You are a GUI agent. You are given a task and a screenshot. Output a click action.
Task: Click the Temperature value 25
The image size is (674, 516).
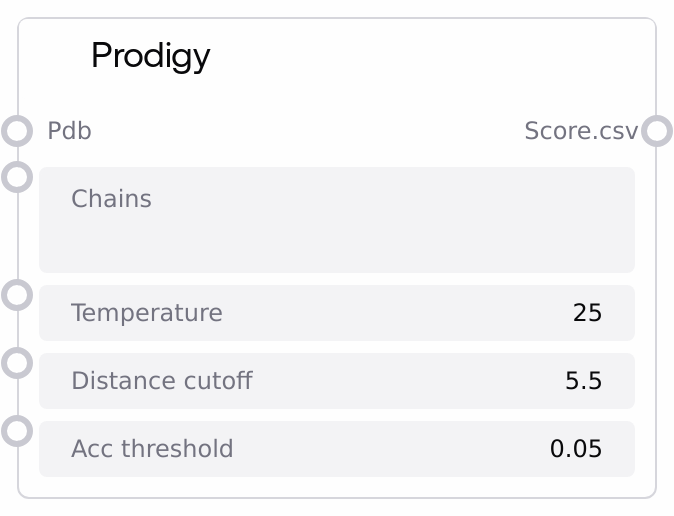587,313
